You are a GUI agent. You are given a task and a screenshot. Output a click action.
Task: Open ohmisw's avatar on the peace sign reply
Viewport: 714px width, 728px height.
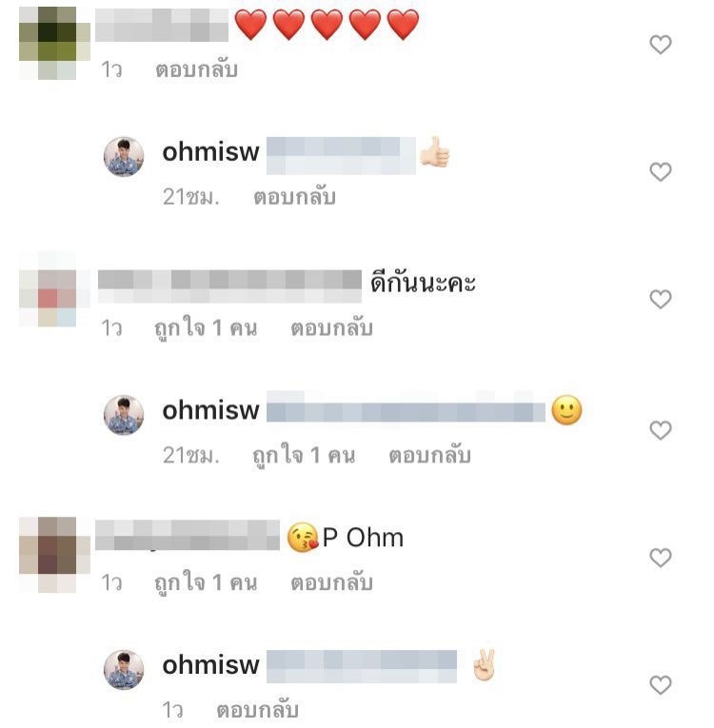124,670
